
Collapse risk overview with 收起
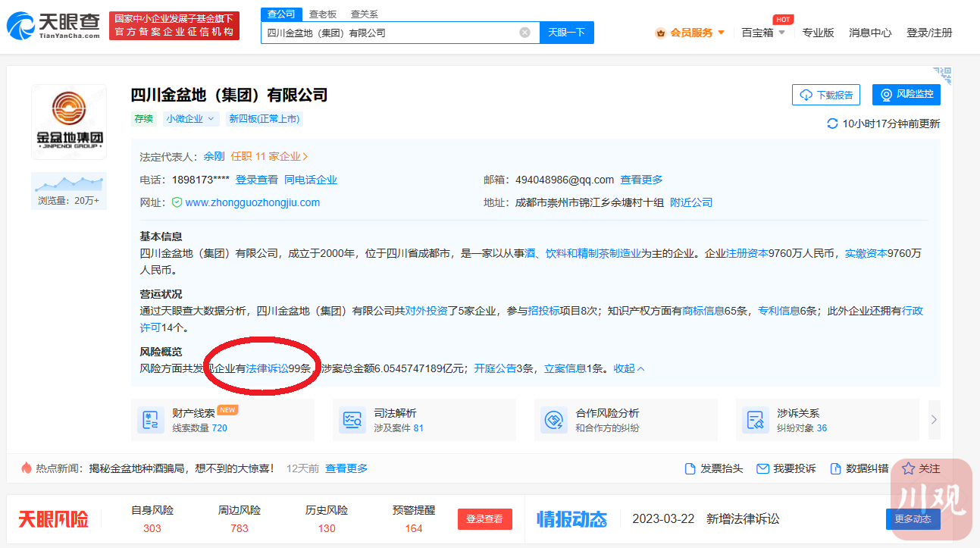pos(629,368)
